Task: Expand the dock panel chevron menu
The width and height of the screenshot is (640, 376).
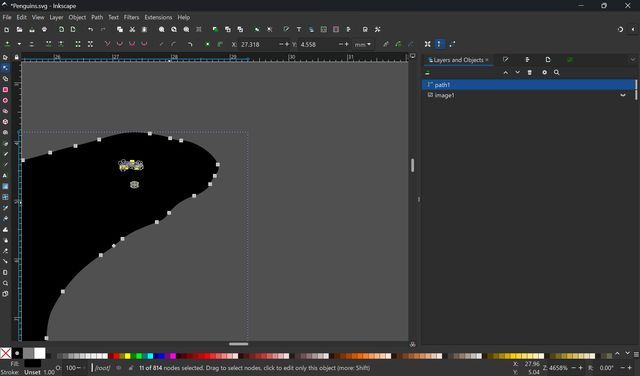Action: coord(633,60)
